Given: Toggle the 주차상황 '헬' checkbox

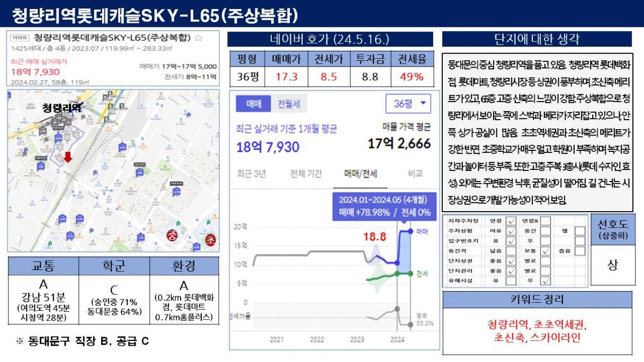Looking at the screenshot, I should pos(580,231).
